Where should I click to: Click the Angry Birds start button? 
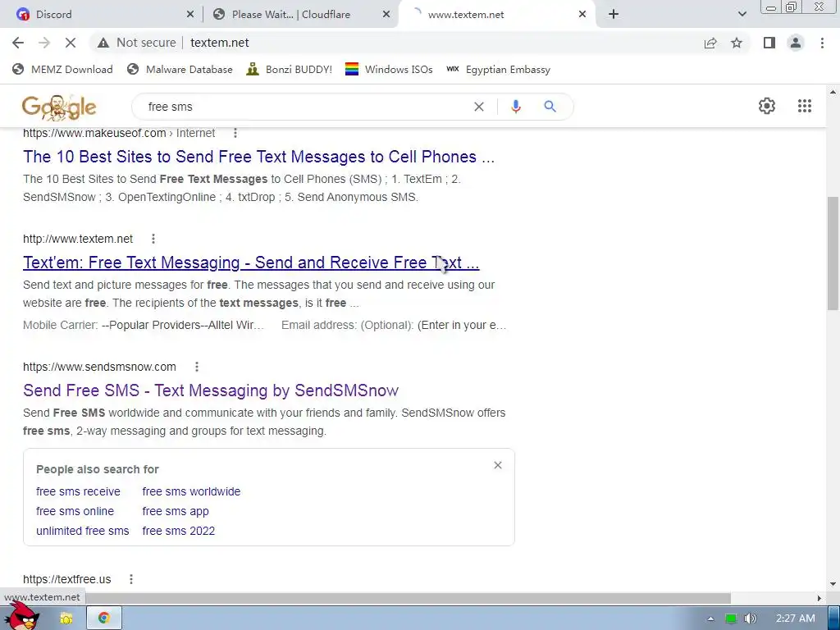[x=22, y=618]
